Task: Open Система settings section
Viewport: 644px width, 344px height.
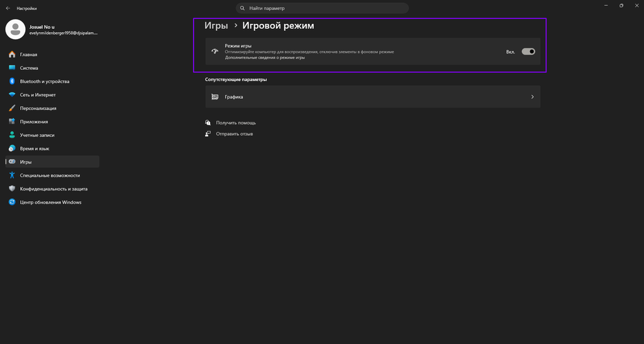Action: pyautogui.click(x=52, y=68)
